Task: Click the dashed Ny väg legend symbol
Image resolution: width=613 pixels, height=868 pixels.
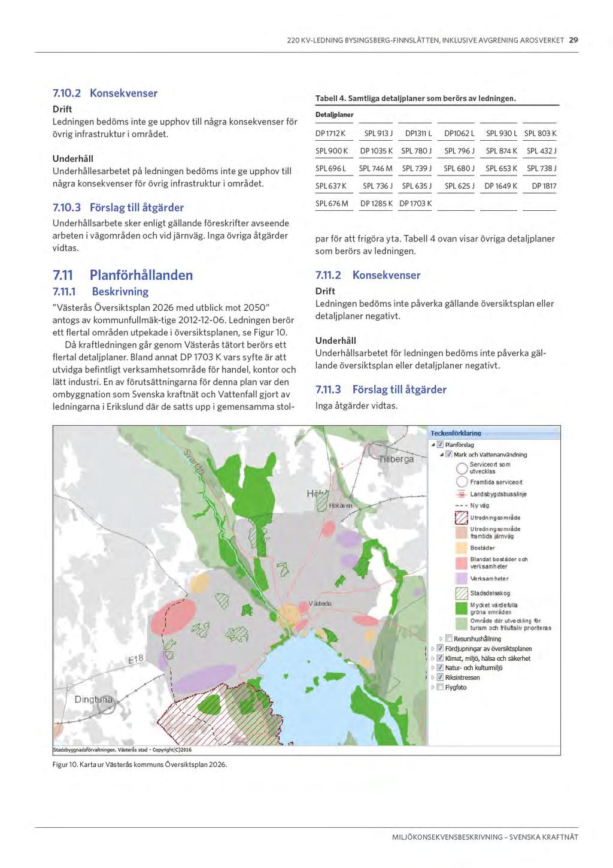Action: [x=462, y=506]
